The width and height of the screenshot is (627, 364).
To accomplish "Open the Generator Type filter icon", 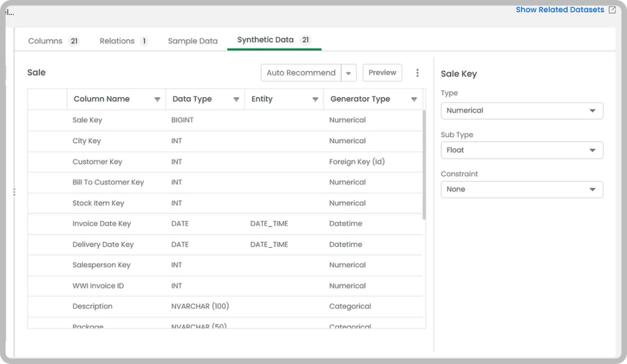I will point(414,100).
